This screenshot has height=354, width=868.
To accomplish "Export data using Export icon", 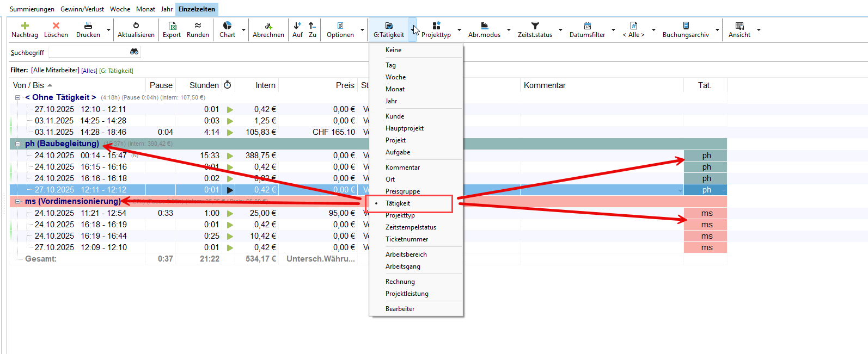I will point(172,26).
